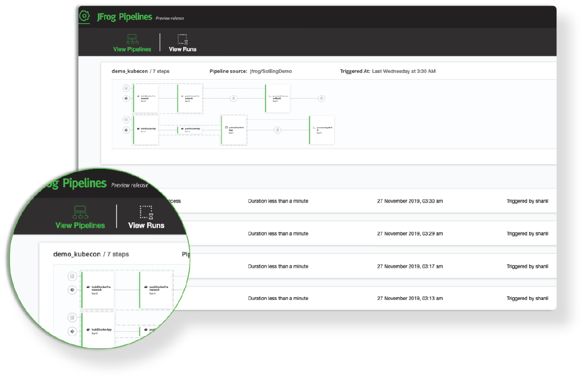Viewport: 588px width, 383px height.
Task: Open the run from 27 November 03:29 am
Action: (410, 234)
